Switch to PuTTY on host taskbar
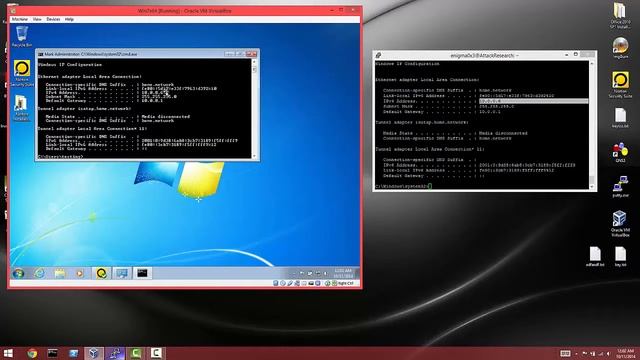This screenshot has height=360, width=640. click(x=115, y=353)
